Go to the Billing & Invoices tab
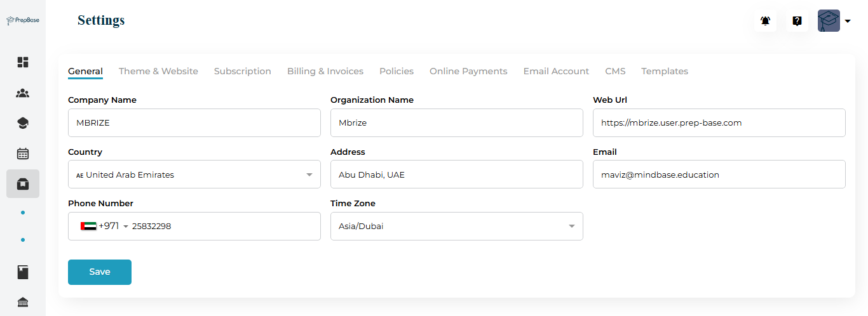The width and height of the screenshot is (868, 316). (x=325, y=72)
